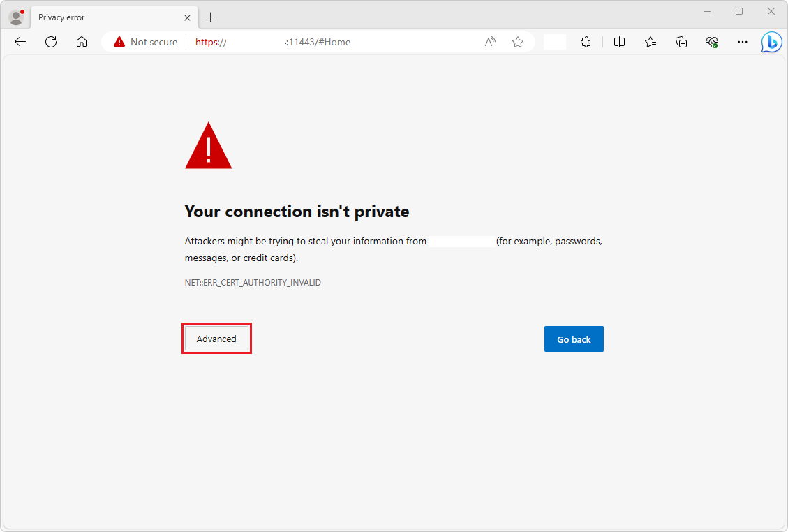Expand the Advanced options
788x532 pixels.
(x=216, y=339)
